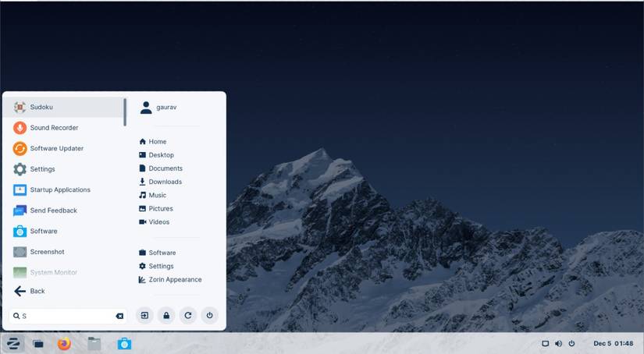Launch Startup Applications
Viewport: 644px width, 354px height.
64,189
